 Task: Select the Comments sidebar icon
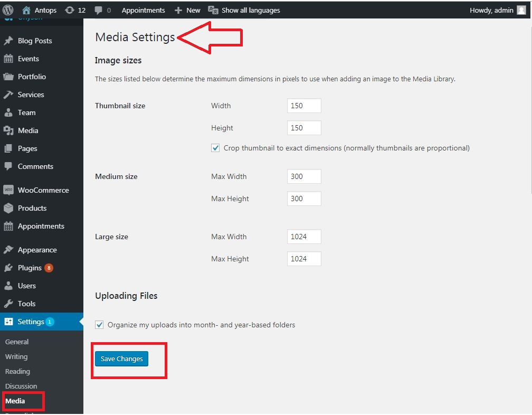coord(9,166)
